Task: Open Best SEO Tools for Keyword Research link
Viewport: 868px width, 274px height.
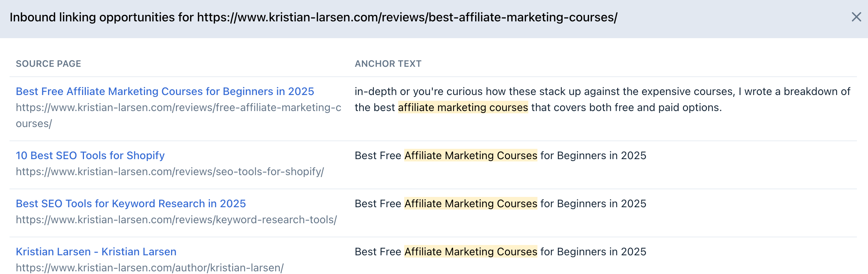Action: pyautogui.click(x=131, y=204)
